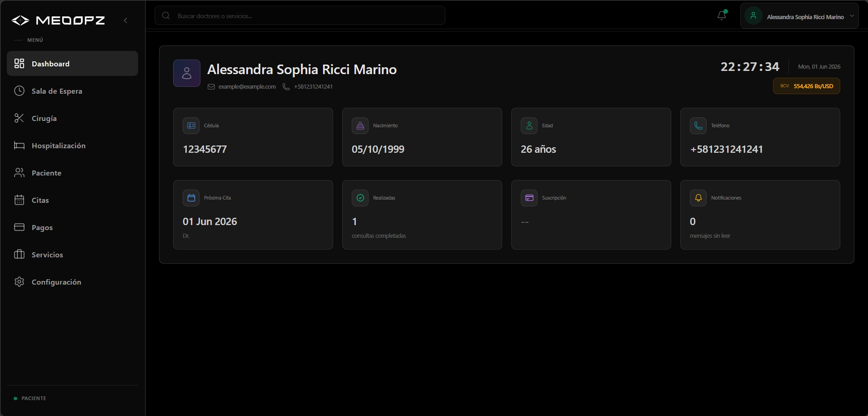This screenshot has width=868, height=416.
Task: Select Citas in the sidebar
Action: click(72, 200)
